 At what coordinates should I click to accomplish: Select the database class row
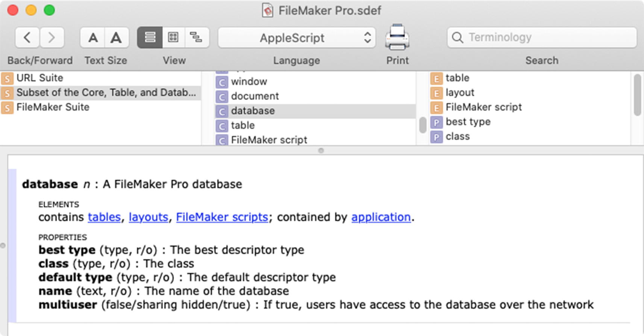pyautogui.click(x=316, y=111)
